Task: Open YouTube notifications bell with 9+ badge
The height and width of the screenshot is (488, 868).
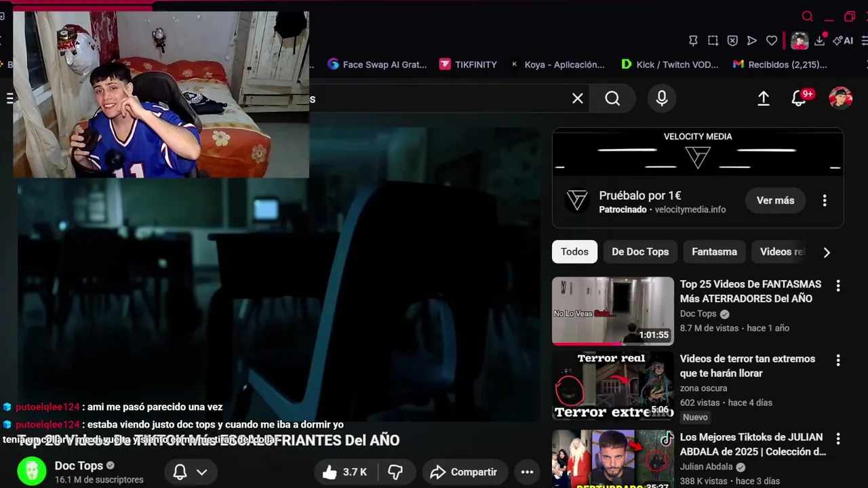Action: [800, 98]
